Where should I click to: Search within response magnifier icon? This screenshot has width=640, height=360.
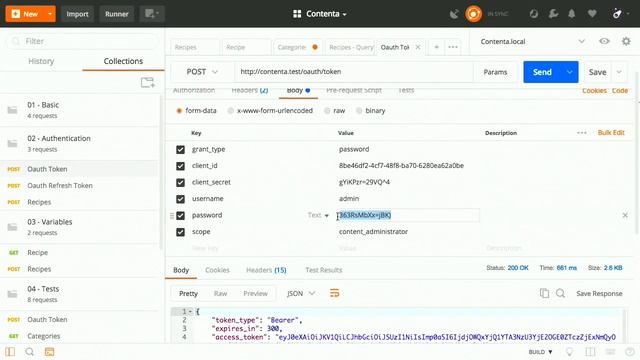(560, 293)
